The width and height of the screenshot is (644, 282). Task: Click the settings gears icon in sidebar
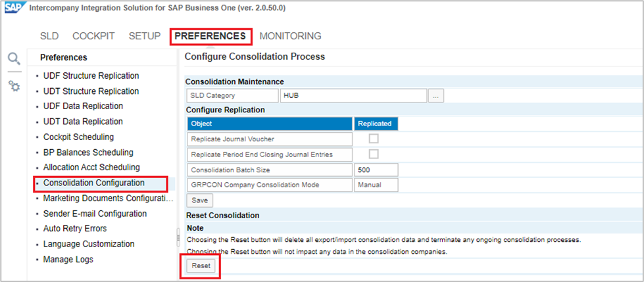pos(14,86)
